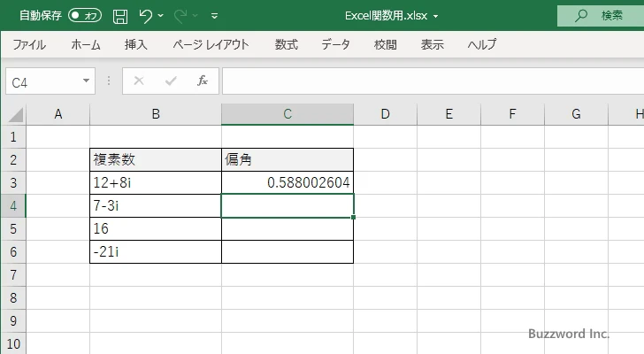The width and height of the screenshot is (644, 354).
Task: Open the Excel関数用.xlsx file name dropdown
Action: [x=436, y=17]
